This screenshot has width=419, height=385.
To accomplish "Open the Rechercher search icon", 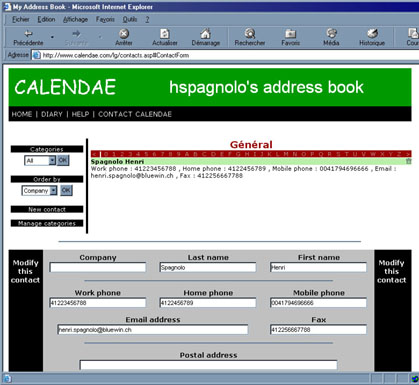I will [x=250, y=34].
